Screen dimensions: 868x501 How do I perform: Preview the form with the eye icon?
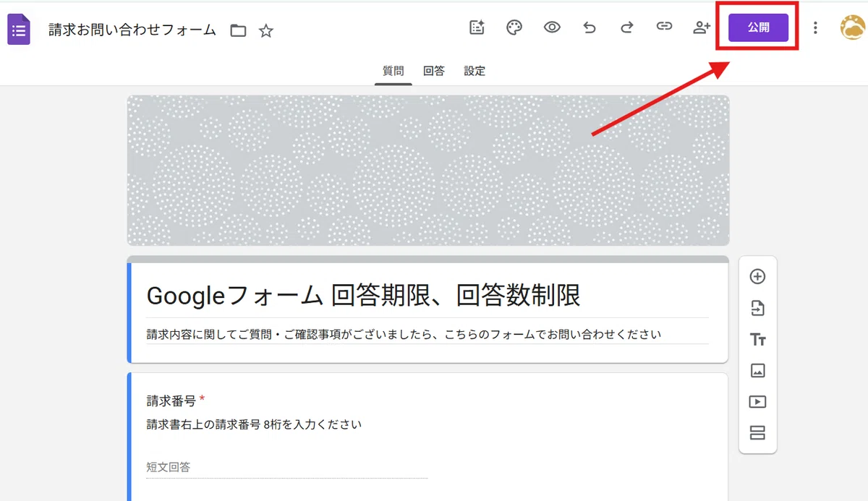[552, 28]
